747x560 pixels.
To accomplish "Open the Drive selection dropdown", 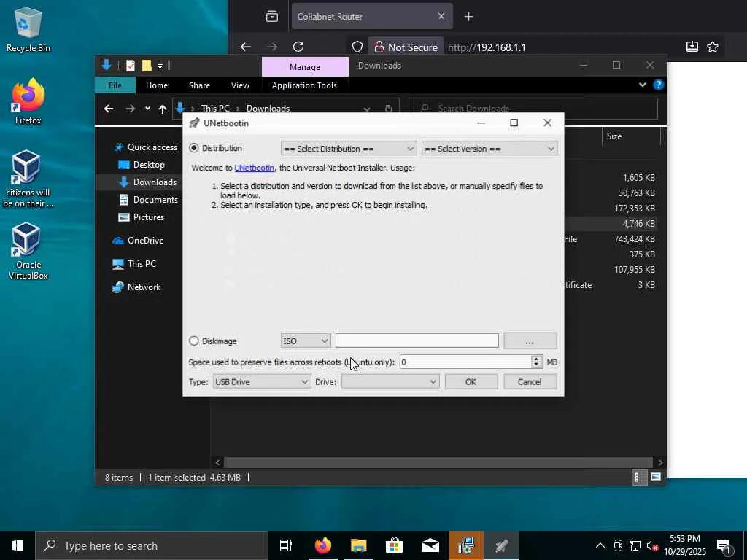I will (390, 382).
